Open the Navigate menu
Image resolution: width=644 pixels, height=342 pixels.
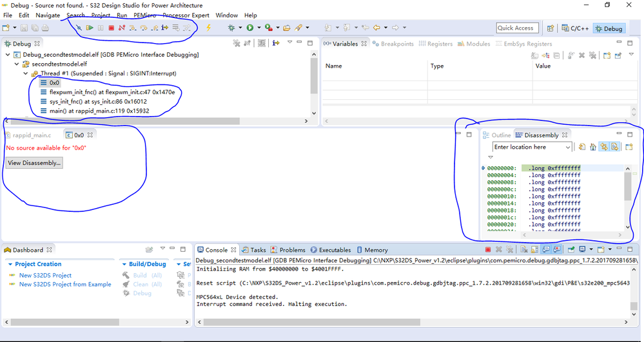tap(48, 15)
